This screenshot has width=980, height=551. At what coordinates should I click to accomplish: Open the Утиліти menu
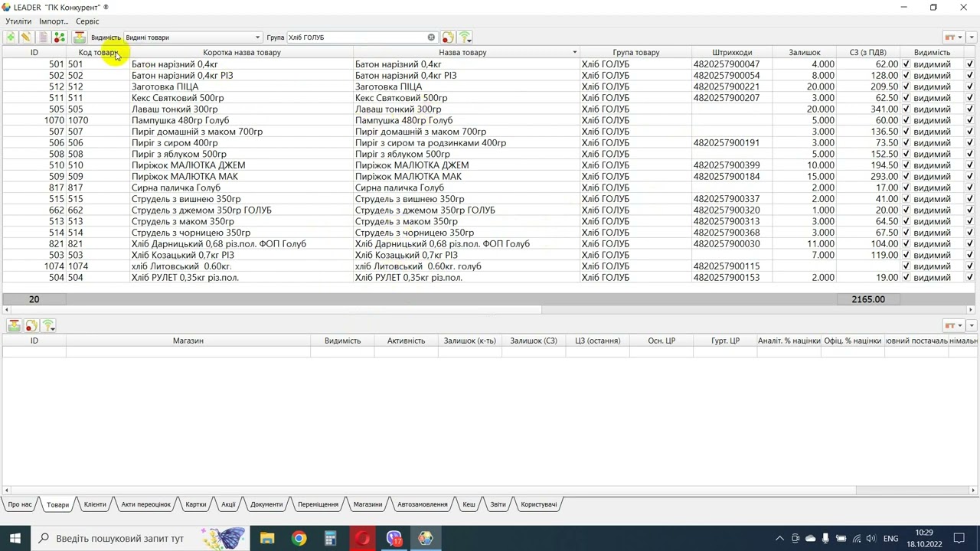point(18,21)
